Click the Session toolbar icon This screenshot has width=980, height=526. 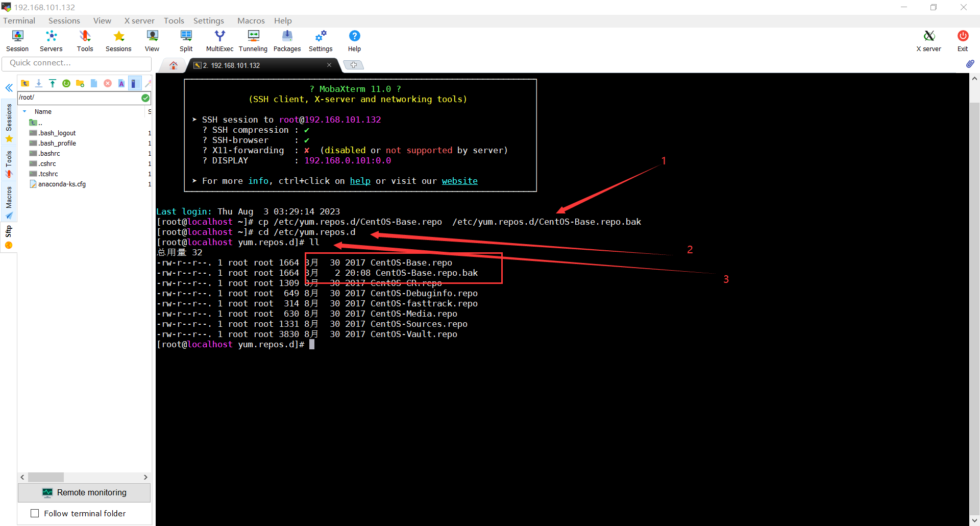coord(17,41)
